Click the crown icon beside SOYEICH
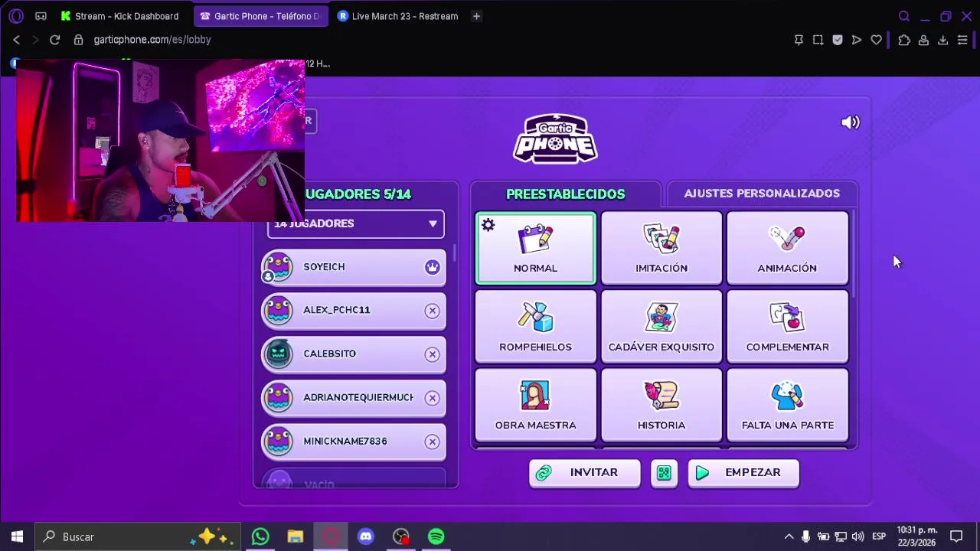Screen dimensions: 980x551 point(433,267)
